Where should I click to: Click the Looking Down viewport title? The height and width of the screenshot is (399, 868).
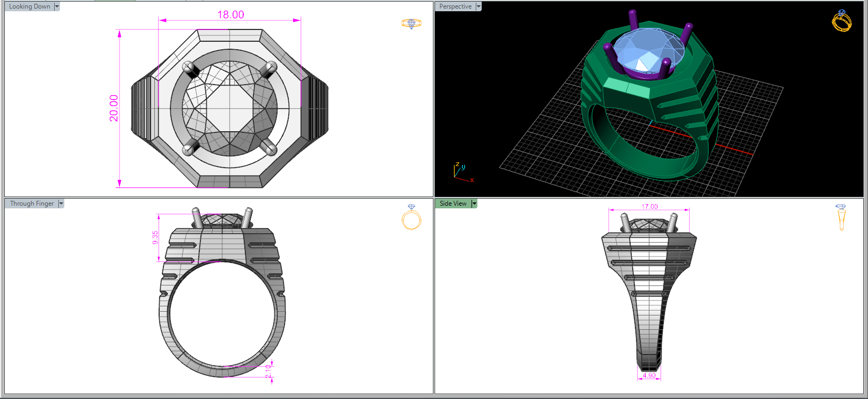tap(29, 6)
